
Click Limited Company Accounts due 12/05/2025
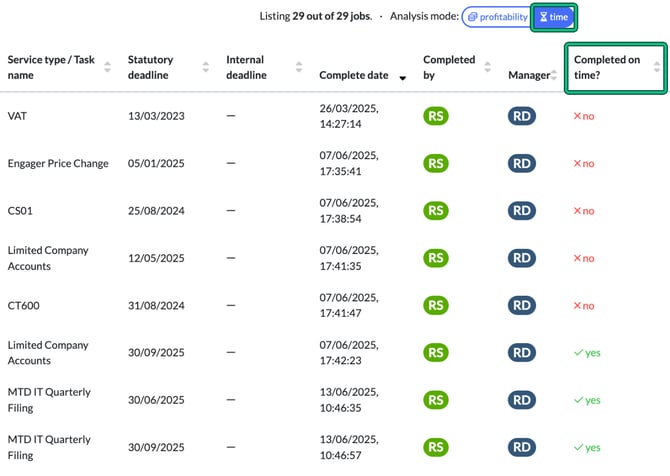coord(48,258)
